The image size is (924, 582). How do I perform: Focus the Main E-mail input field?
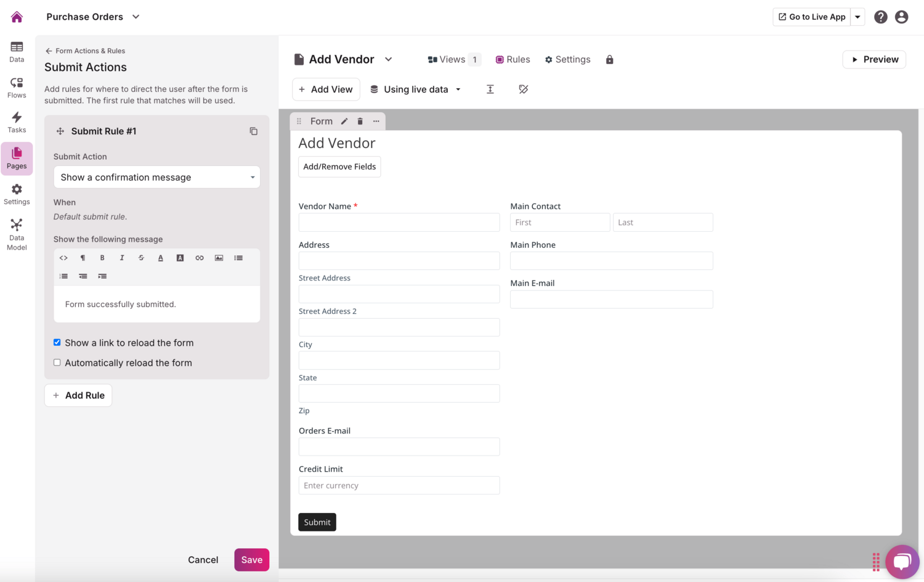coord(612,299)
